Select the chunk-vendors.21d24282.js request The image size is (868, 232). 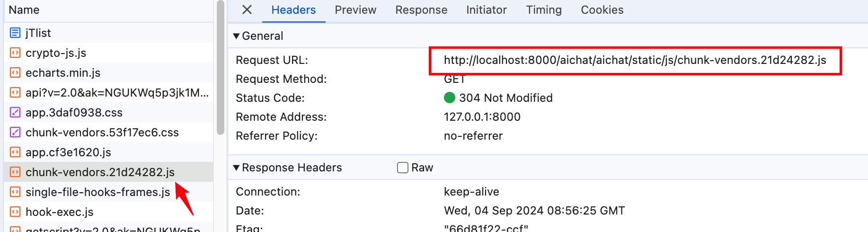coord(100,172)
